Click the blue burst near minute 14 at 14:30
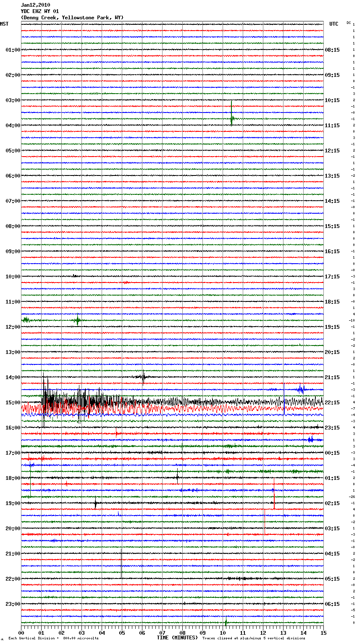 (x=301, y=389)
